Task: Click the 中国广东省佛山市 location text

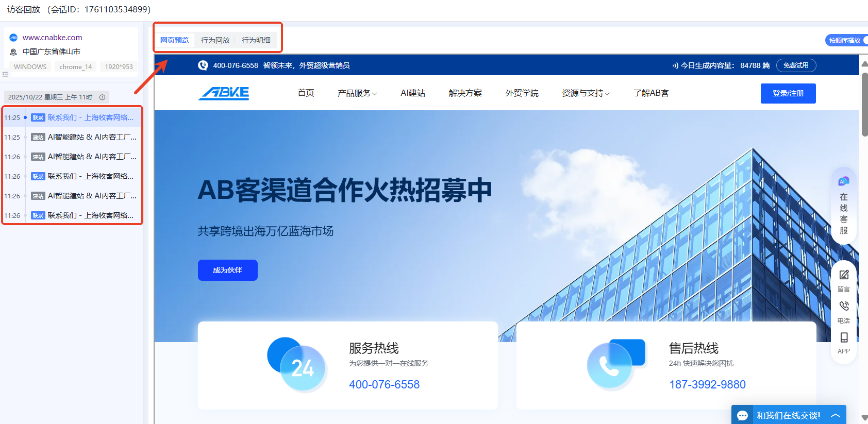Action: tap(52, 52)
